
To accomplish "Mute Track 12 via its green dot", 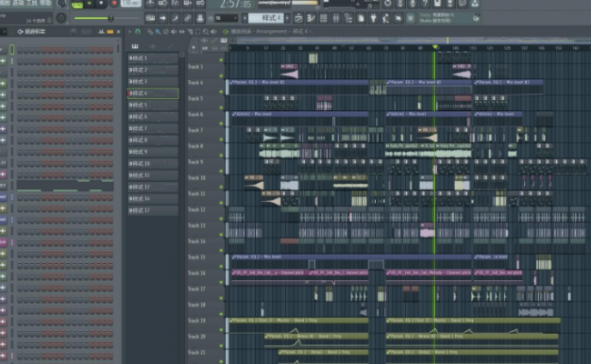I will point(221,219).
